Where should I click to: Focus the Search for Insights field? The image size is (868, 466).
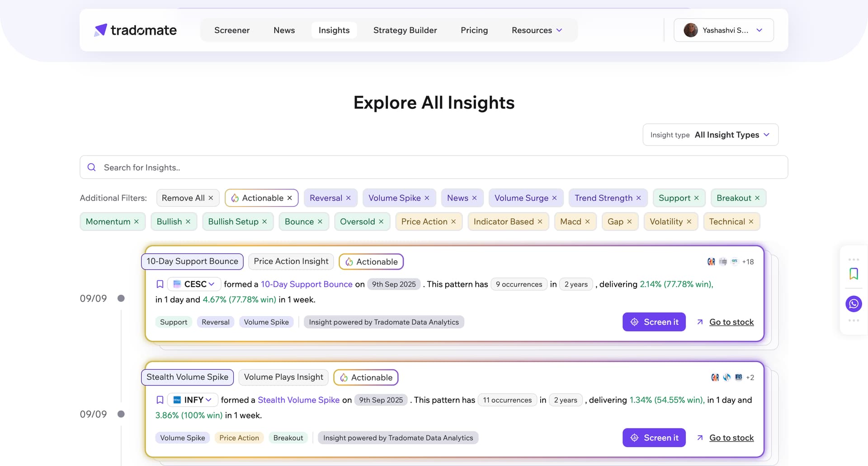tap(434, 167)
